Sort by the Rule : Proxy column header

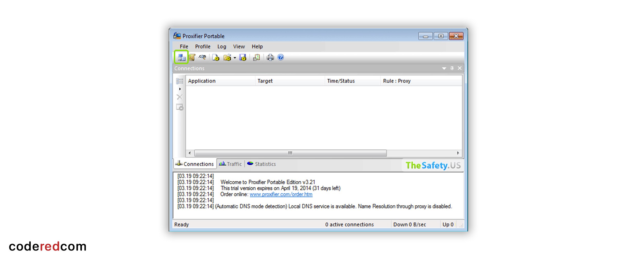coord(421,81)
